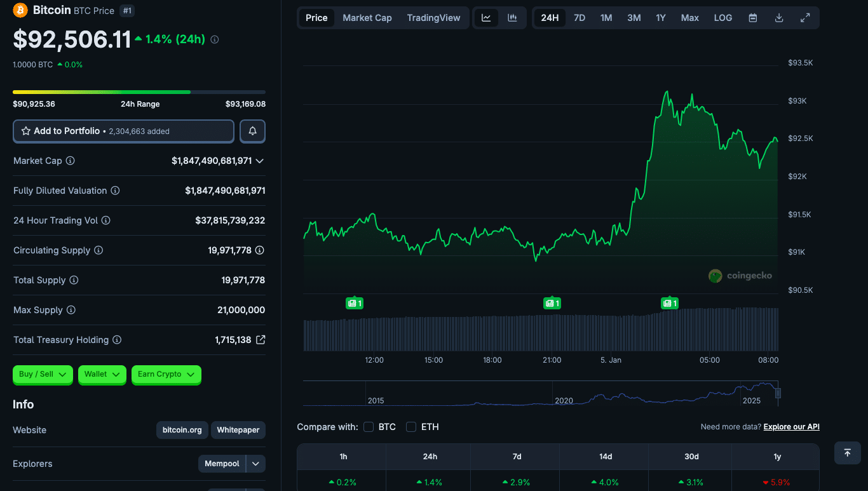Click the 24h Range price slider bar
Image resolution: width=868 pixels, height=491 pixels.
pos(139,91)
